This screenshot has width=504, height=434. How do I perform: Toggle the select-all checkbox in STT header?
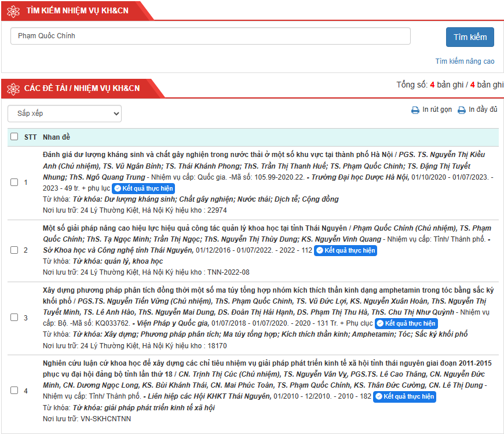coord(14,137)
